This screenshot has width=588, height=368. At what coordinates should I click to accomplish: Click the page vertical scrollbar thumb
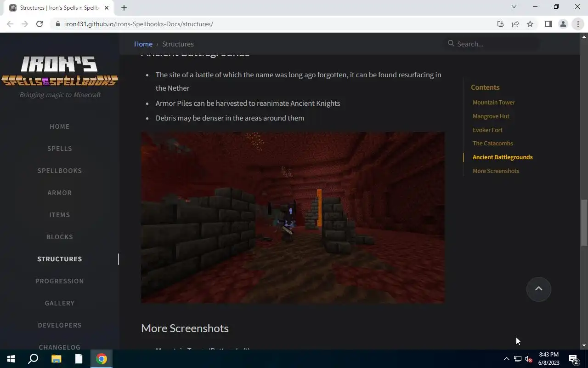click(x=584, y=223)
